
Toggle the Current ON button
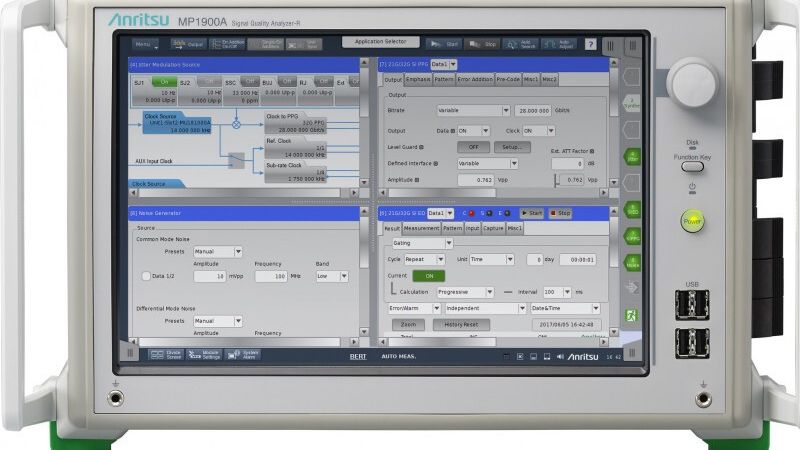pos(429,276)
